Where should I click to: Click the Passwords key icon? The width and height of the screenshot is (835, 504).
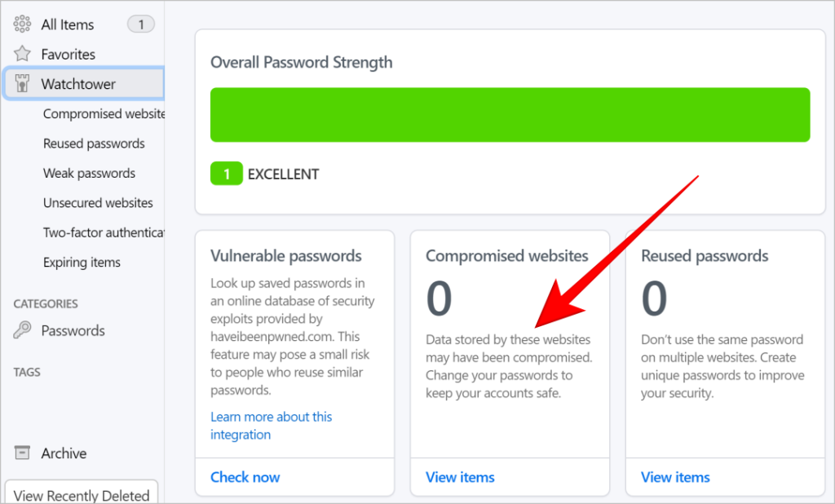(x=23, y=330)
